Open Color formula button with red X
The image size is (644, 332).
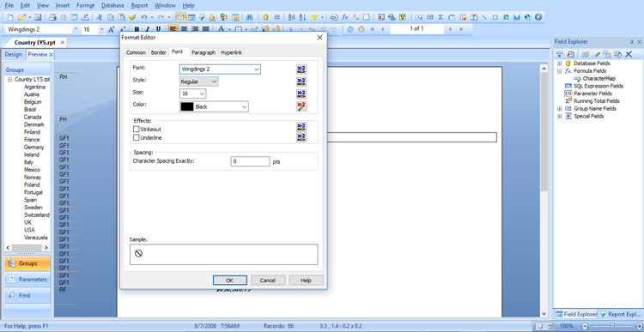[301, 106]
